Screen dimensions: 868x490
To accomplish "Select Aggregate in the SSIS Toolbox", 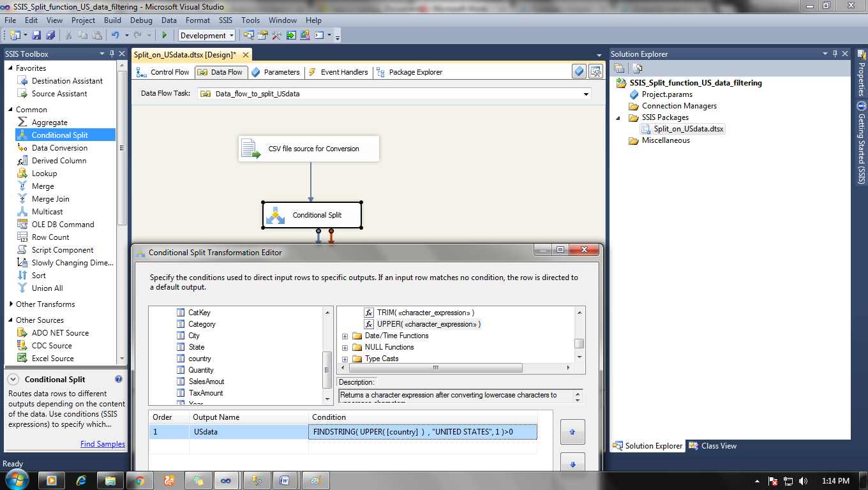I will click(49, 122).
